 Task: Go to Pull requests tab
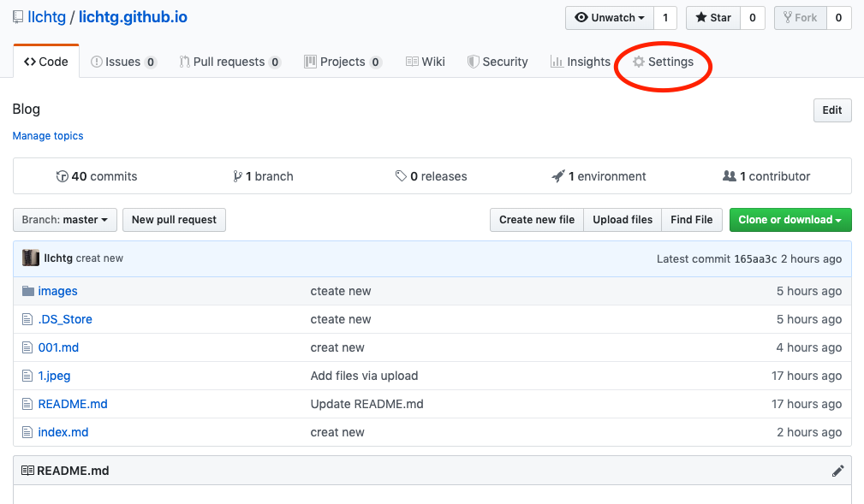click(x=229, y=62)
